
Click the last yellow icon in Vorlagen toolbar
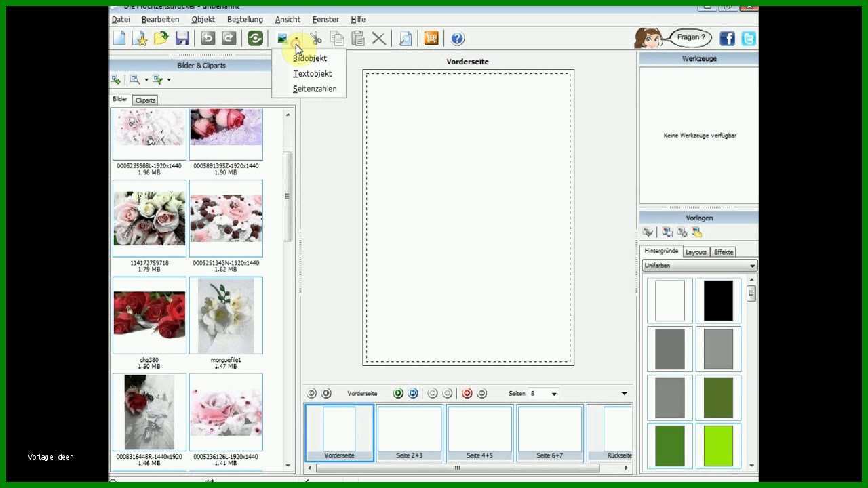(x=696, y=232)
